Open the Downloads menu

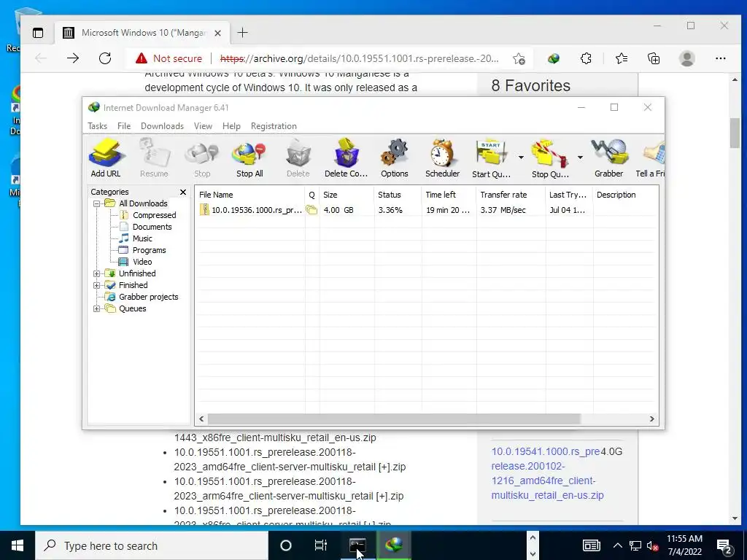(x=162, y=126)
